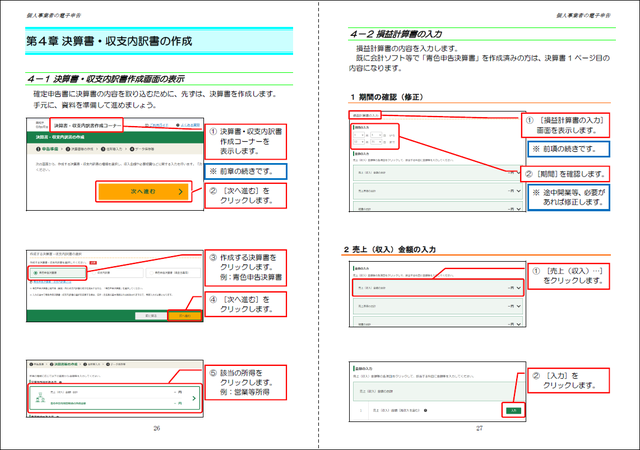Click the left page header 個人事業者の電子申告

(53, 16)
